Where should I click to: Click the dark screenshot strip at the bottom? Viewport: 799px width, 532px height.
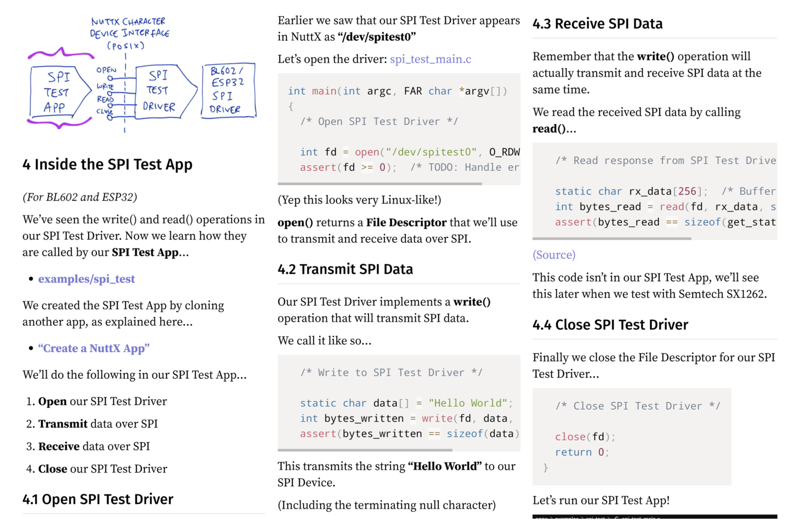click(654, 517)
